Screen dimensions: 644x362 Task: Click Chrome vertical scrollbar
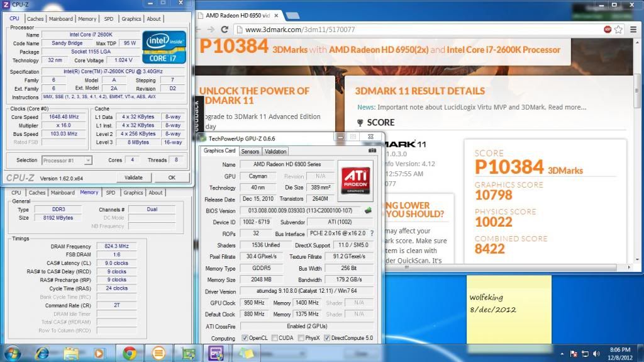[x=637, y=91]
